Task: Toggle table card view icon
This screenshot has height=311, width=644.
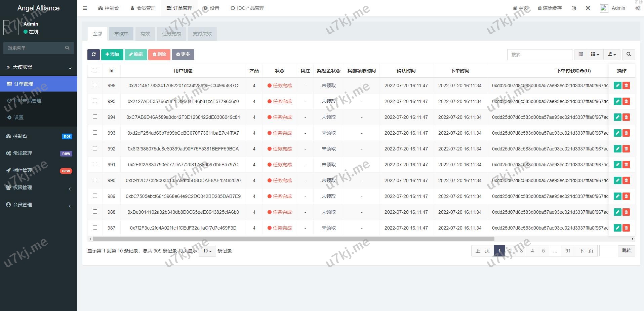Action: coord(580,55)
